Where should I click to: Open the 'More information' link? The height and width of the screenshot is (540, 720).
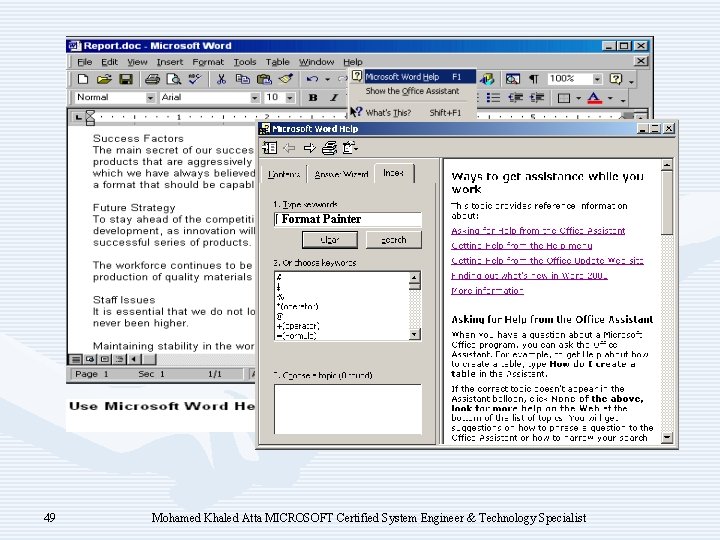pyautogui.click(x=487, y=291)
